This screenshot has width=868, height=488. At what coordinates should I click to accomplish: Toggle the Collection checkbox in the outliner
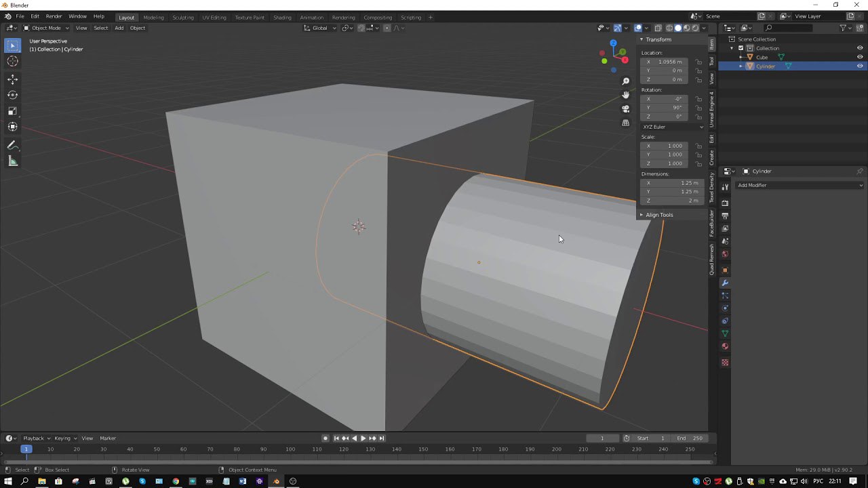click(x=741, y=48)
